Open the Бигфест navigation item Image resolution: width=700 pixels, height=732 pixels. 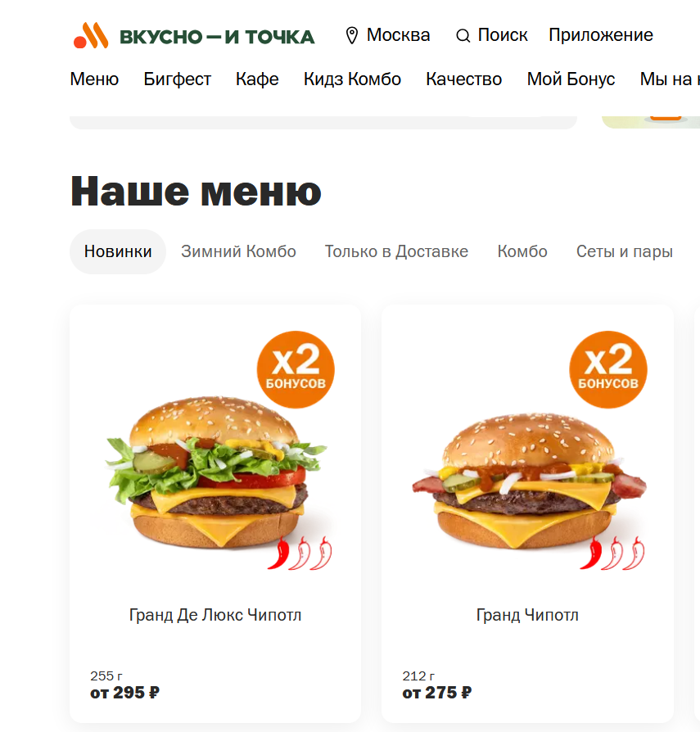pyautogui.click(x=178, y=79)
